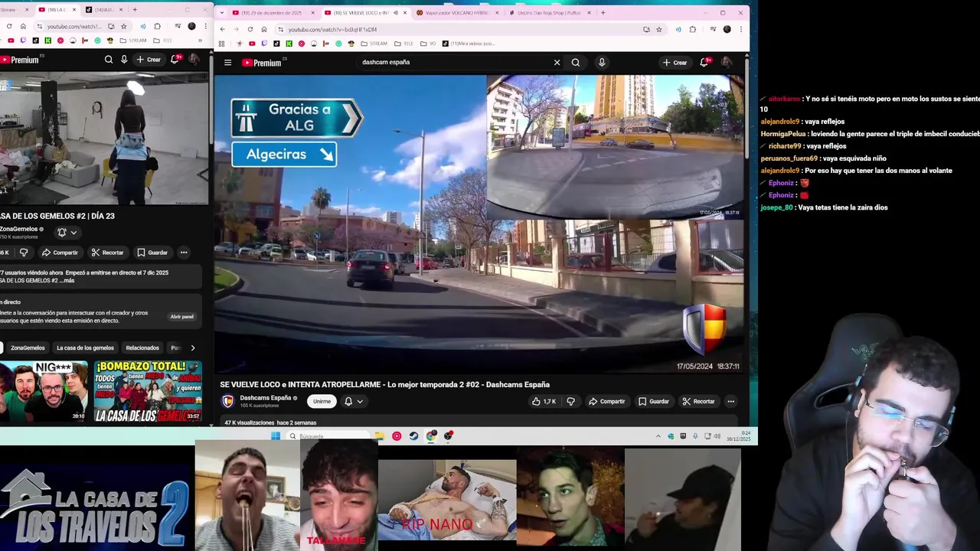Select 'La casa de los gemelos' chip
Image resolution: width=980 pixels, height=551 pixels.
(x=85, y=348)
